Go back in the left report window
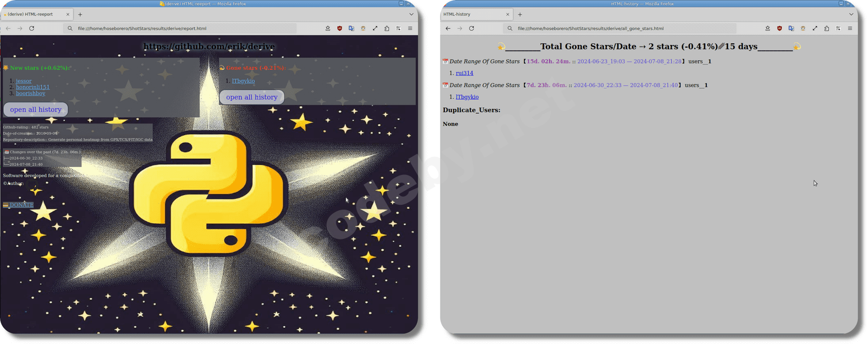 (x=8, y=28)
